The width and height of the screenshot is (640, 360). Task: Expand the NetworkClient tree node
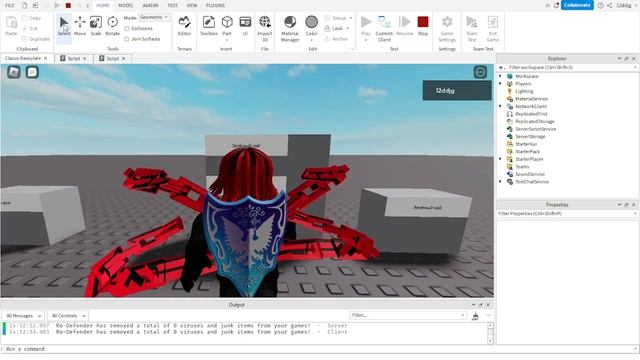coord(501,106)
